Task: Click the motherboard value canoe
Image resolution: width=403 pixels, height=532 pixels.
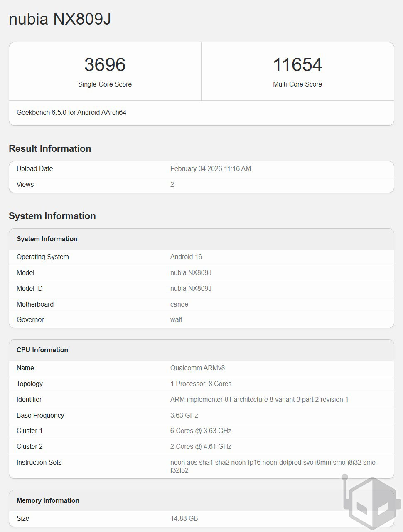Action: coord(179,304)
